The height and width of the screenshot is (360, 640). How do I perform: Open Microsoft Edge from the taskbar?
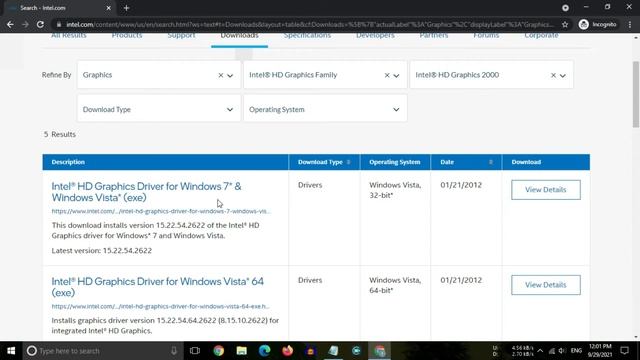click(264, 351)
